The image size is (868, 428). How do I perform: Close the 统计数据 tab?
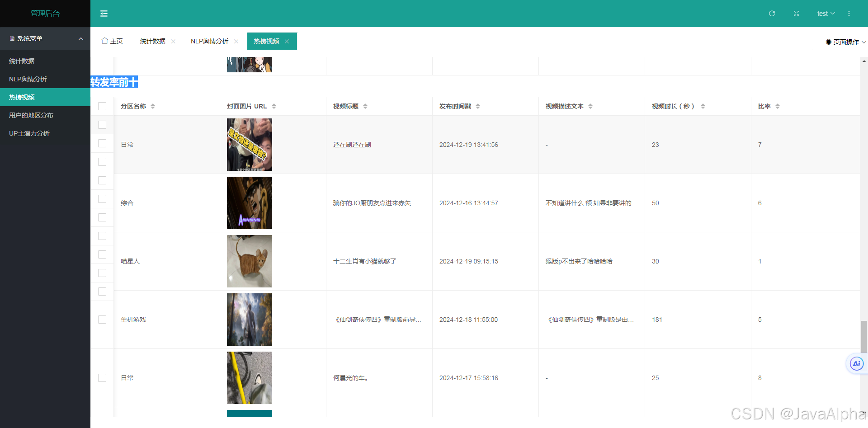tap(173, 41)
